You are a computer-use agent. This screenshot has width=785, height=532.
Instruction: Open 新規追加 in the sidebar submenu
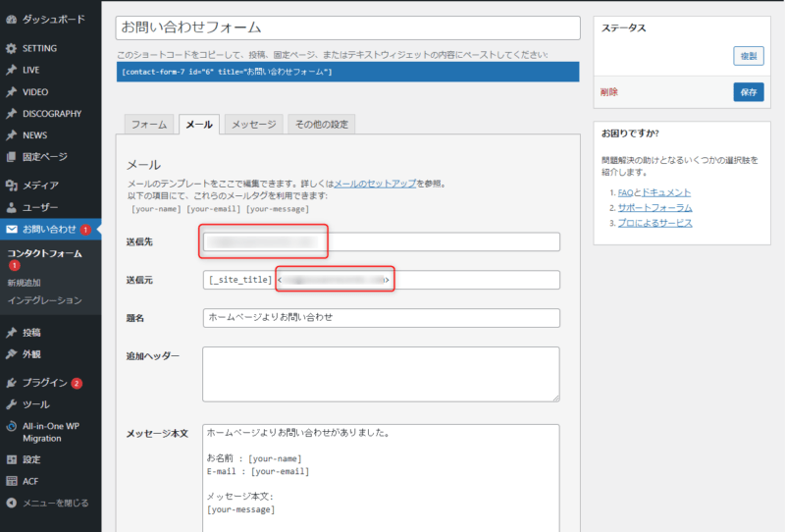24,283
